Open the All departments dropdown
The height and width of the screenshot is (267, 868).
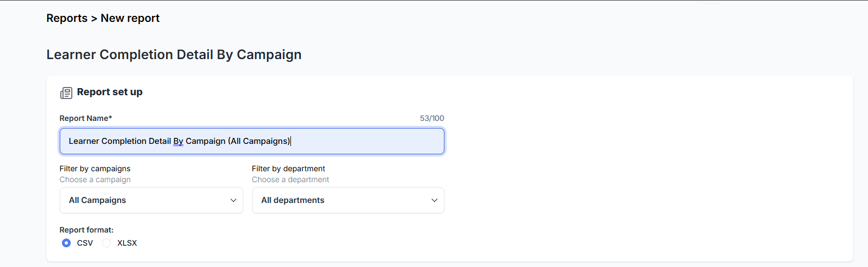click(348, 200)
